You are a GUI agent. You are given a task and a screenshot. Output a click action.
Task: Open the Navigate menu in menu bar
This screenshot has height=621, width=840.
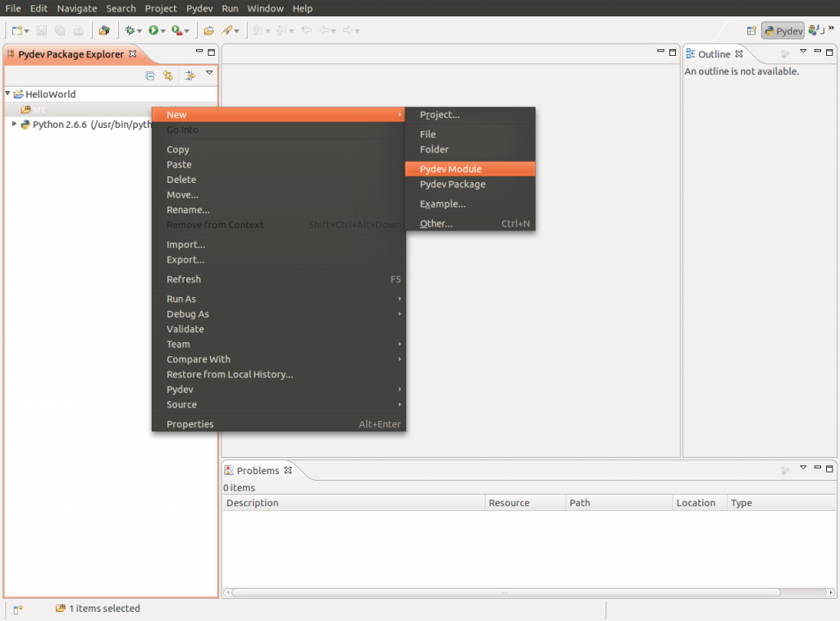tap(76, 8)
